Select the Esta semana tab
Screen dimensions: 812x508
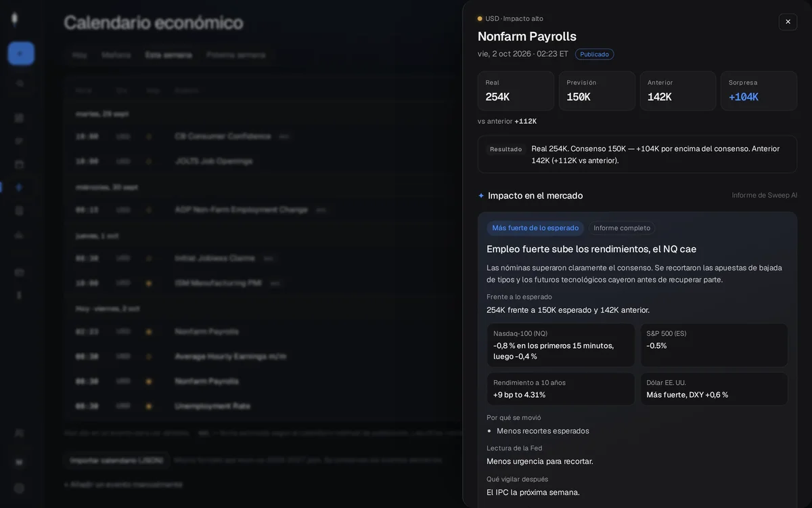pyautogui.click(x=168, y=55)
